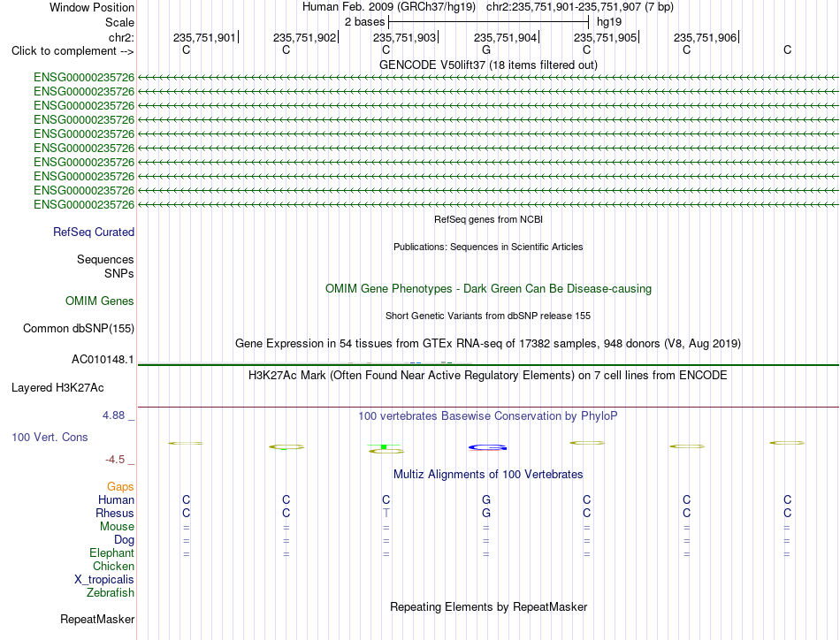The width and height of the screenshot is (840, 640).
Task: Click the topmost ENSG00000235726 transcript label
Action: pos(84,78)
